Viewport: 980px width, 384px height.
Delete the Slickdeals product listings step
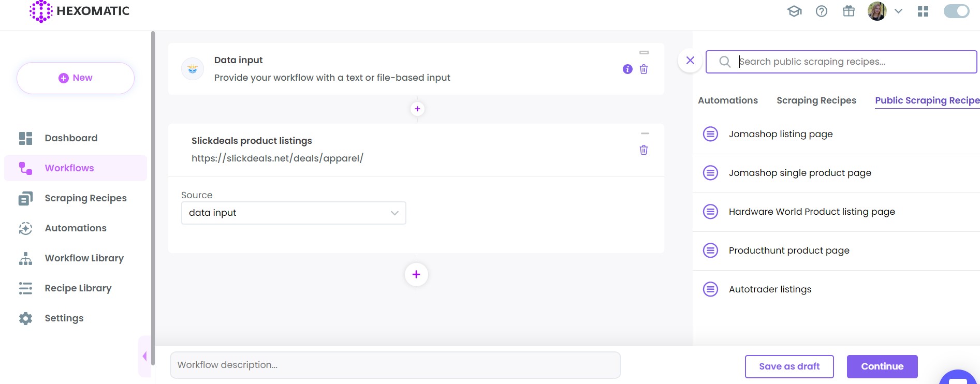tap(643, 150)
